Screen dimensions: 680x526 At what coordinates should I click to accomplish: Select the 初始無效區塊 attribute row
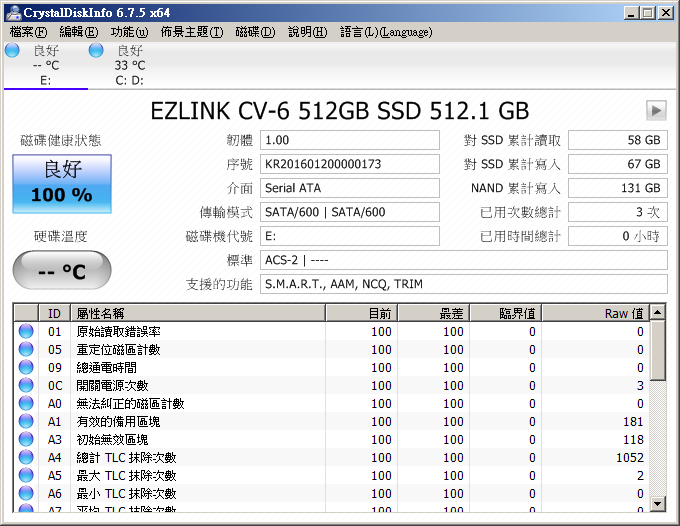(x=332, y=439)
